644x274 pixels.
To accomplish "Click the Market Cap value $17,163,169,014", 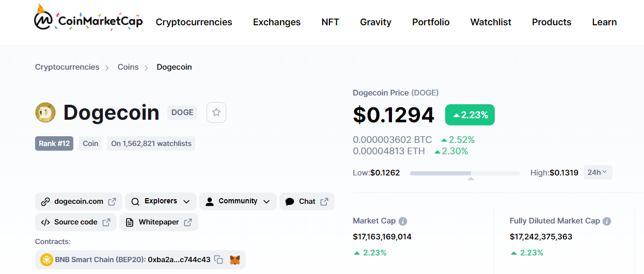I will click(382, 237).
